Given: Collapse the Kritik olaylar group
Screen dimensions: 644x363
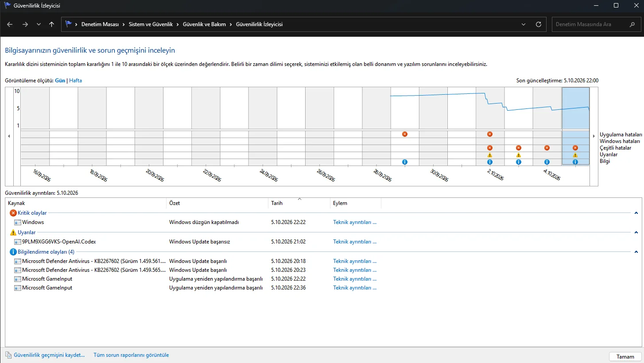Looking at the screenshot, I should coord(636,213).
